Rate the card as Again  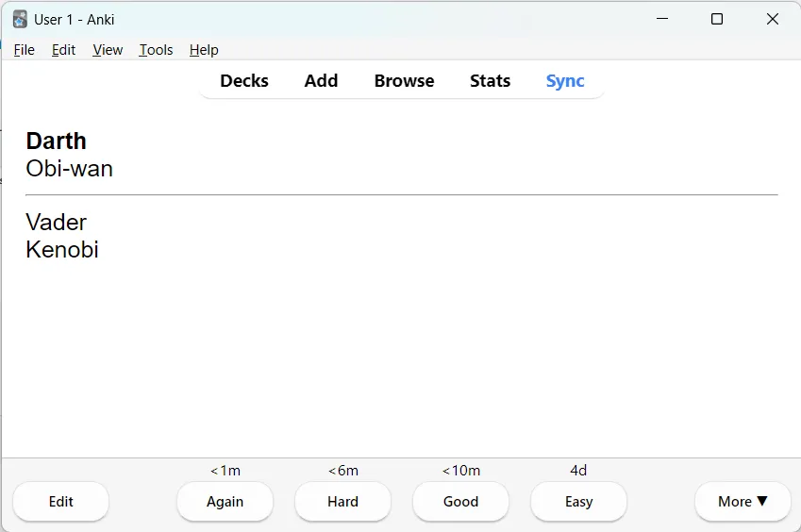click(225, 502)
